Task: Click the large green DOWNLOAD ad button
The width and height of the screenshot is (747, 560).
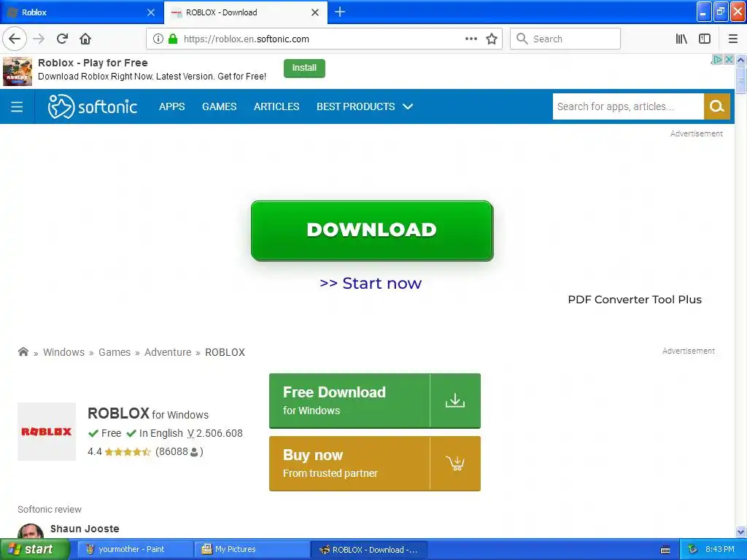Action: pyautogui.click(x=372, y=230)
